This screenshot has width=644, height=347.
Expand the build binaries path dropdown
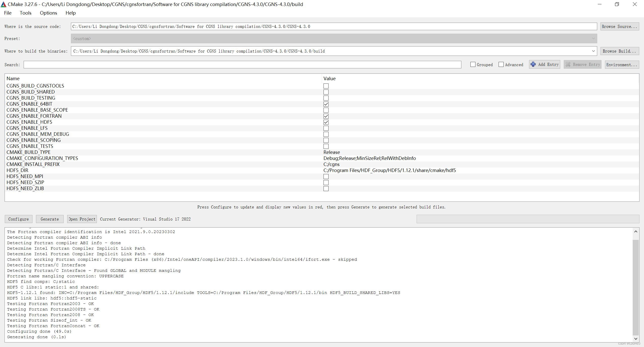click(593, 51)
